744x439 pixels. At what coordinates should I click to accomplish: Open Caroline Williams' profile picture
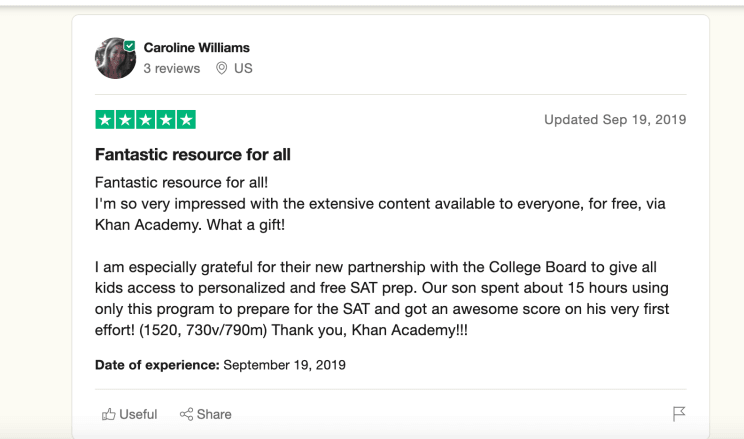114,58
